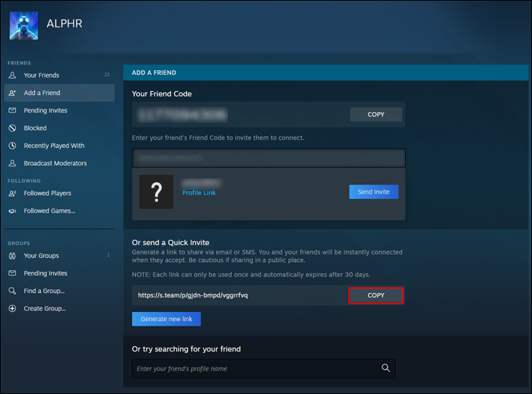Click the Your Groups people icon
The image size is (532, 394).
click(x=12, y=256)
